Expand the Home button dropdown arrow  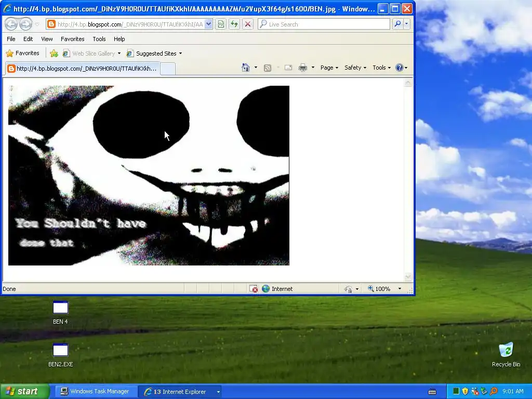pos(256,68)
